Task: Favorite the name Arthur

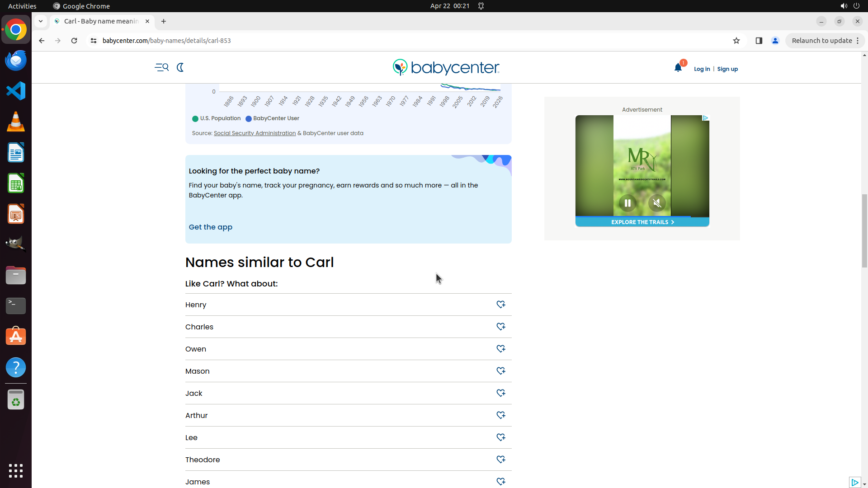Action: (x=500, y=415)
